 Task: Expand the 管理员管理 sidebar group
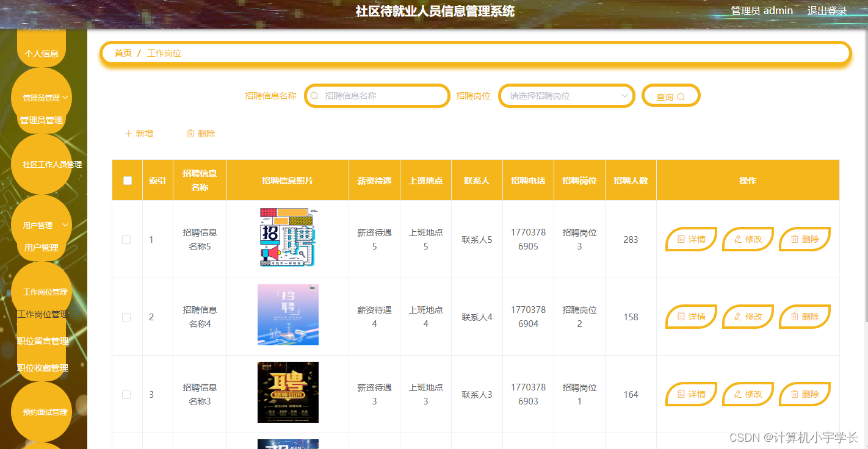point(42,97)
